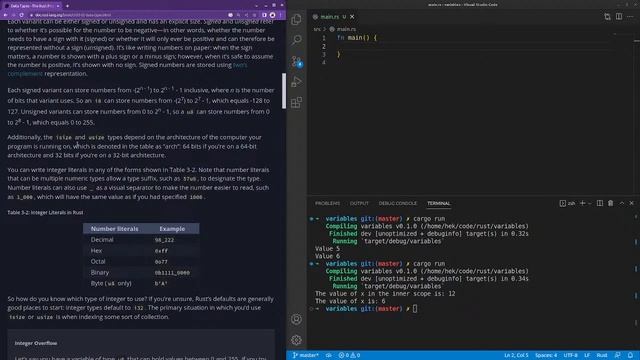Change indentation via Spaces: 4
The height and width of the screenshot is (360, 640).
[x=546, y=355]
